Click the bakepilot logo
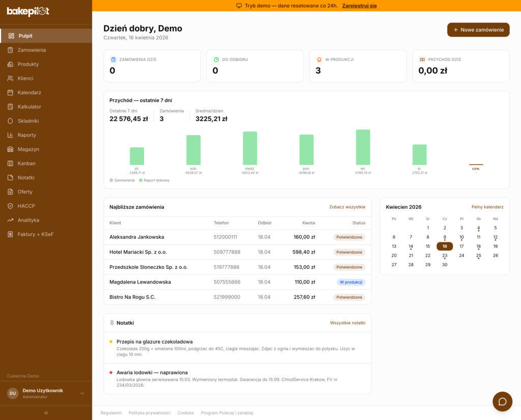The width and height of the screenshot is (521, 420). [28, 11]
